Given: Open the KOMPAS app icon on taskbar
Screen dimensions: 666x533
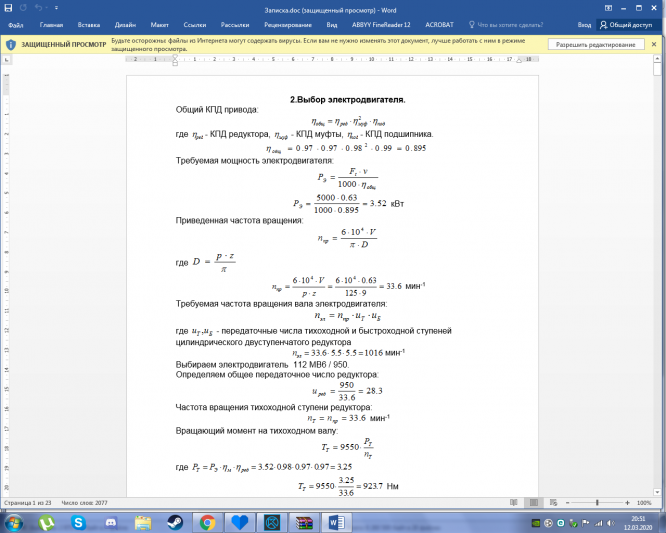Looking at the screenshot, I should coord(272,522).
